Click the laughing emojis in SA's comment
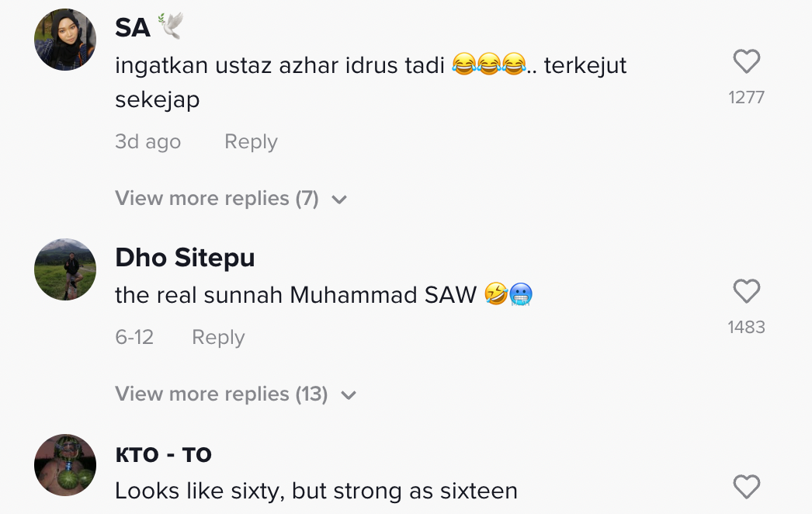Image resolution: width=812 pixels, height=514 pixels. click(x=488, y=66)
